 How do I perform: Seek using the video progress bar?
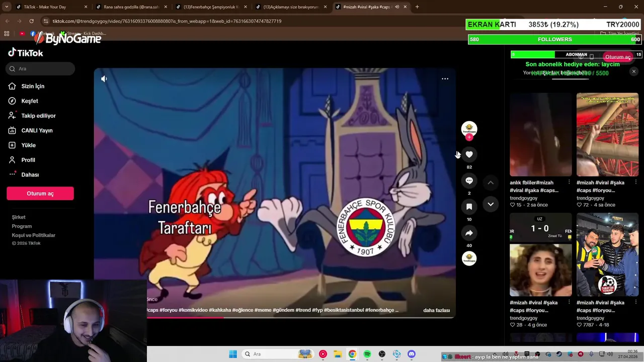[275, 317]
